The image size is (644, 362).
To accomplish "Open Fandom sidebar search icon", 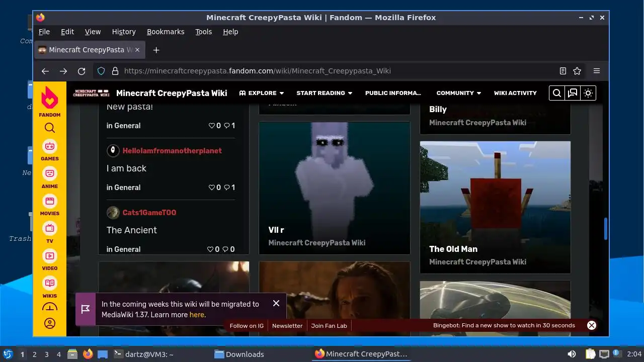I will [x=49, y=128].
